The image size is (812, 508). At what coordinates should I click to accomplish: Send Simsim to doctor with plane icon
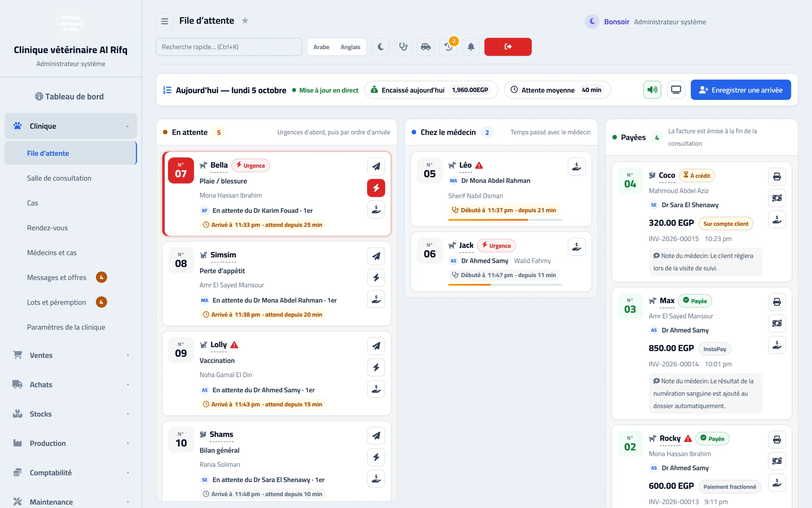tap(376, 256)
